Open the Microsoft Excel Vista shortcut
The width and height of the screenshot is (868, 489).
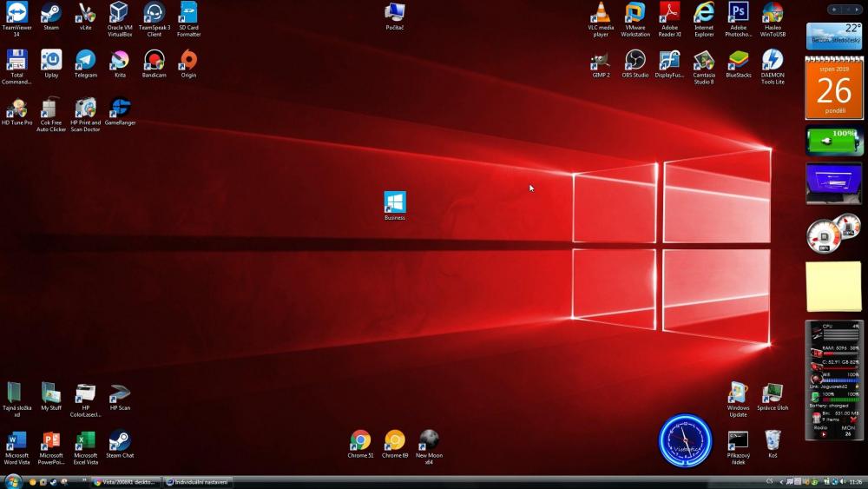pyautogui.click(x=86, y=440)
